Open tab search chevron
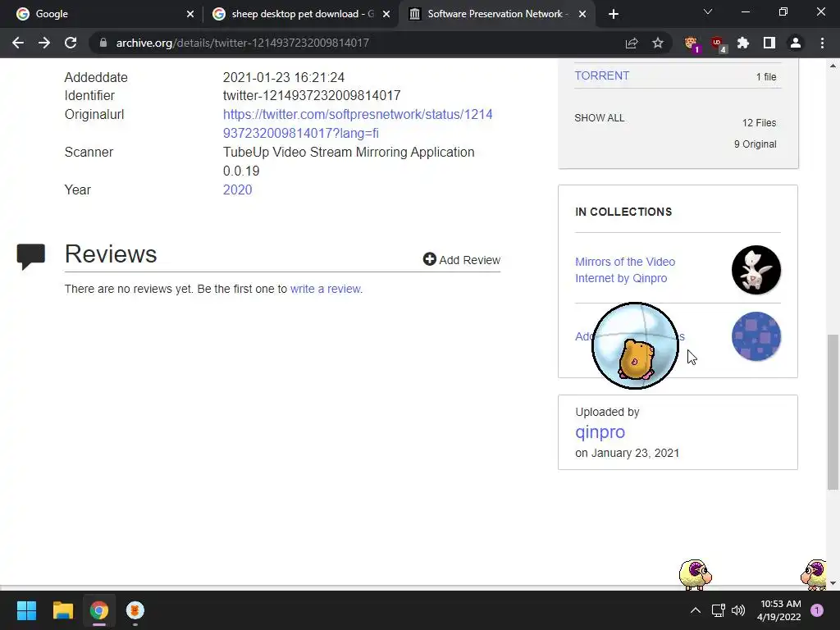The width and height of the screenshot is (840, 630). coord(708,11)
